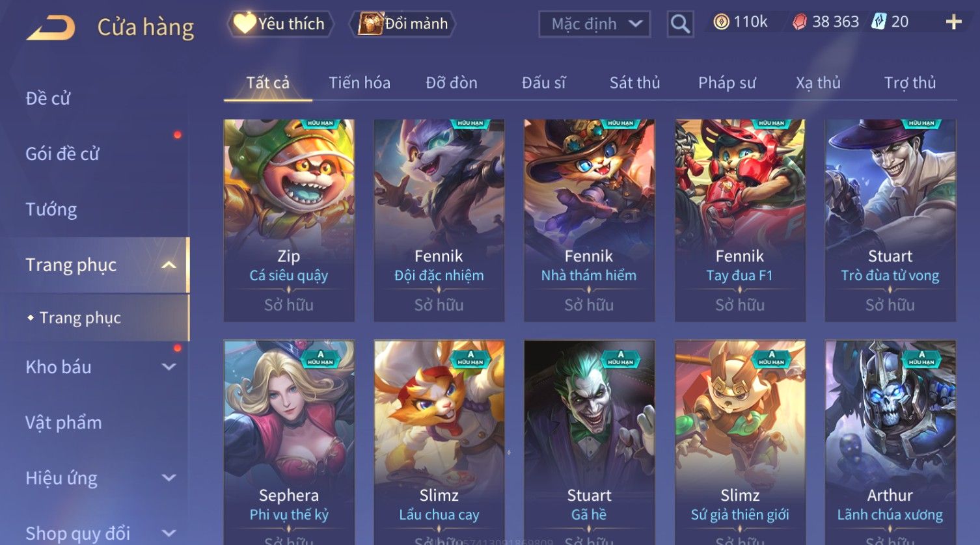Select the Tiến hóa tab

(x=359, y=83)
